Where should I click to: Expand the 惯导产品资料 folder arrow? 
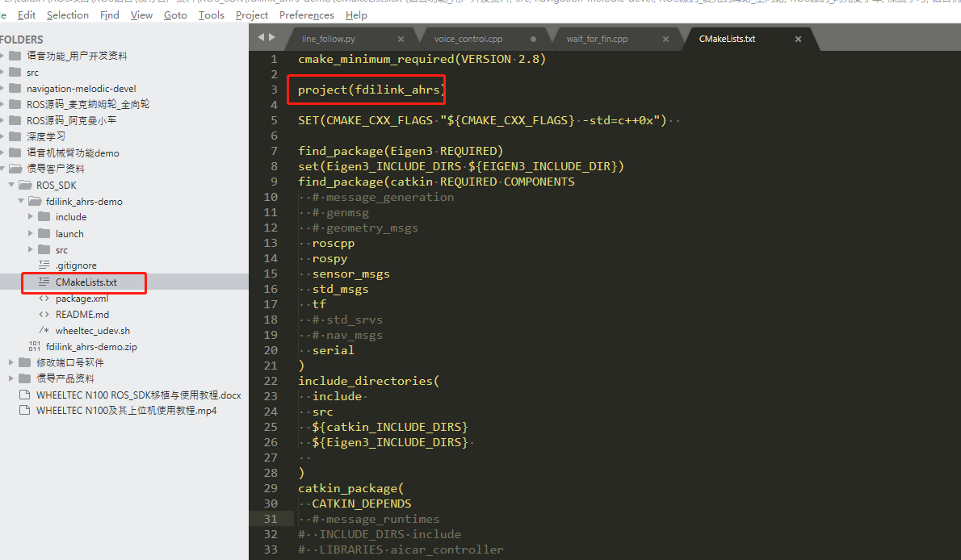11,378
